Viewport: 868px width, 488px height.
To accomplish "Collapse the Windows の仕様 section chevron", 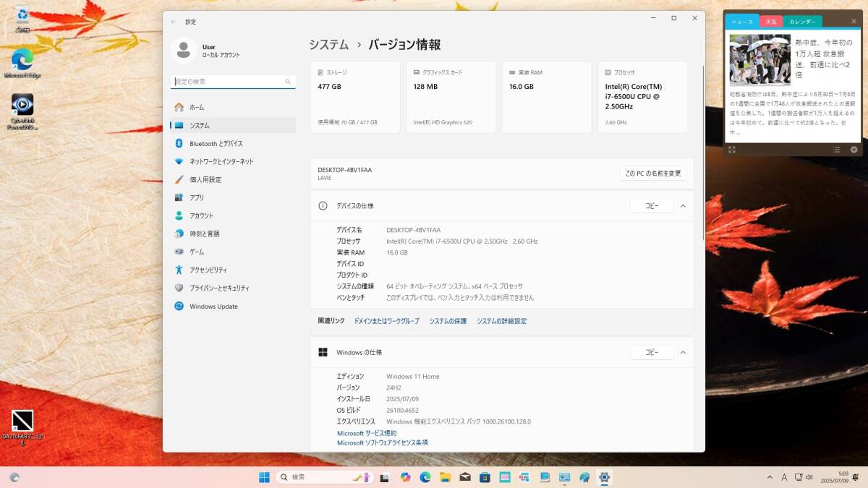I will [x=683, y=352].
